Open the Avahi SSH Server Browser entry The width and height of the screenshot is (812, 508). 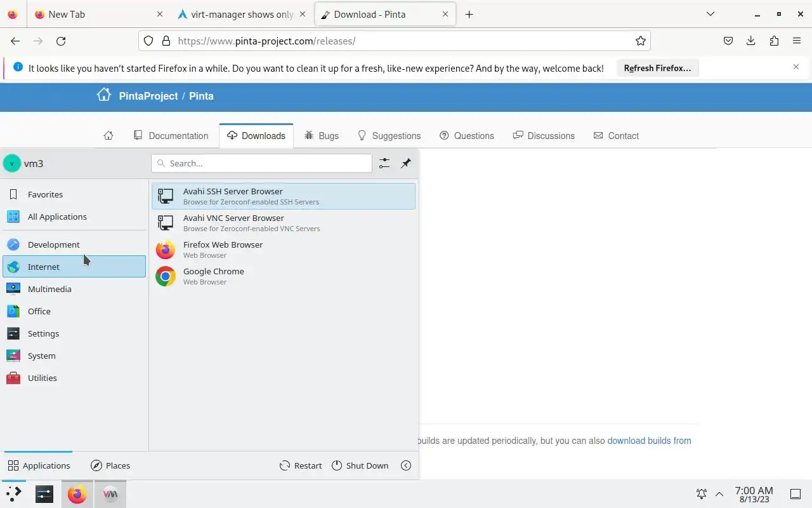tap(283, 196)
